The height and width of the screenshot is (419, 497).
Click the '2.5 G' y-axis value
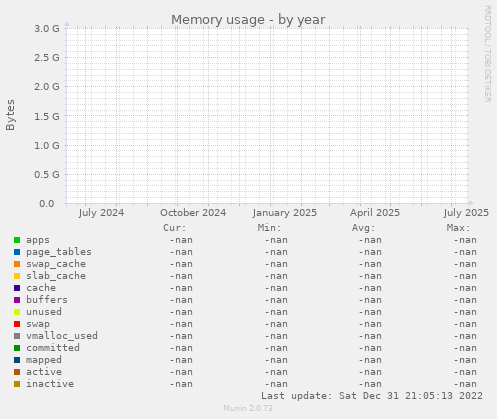tap(47, 58)
